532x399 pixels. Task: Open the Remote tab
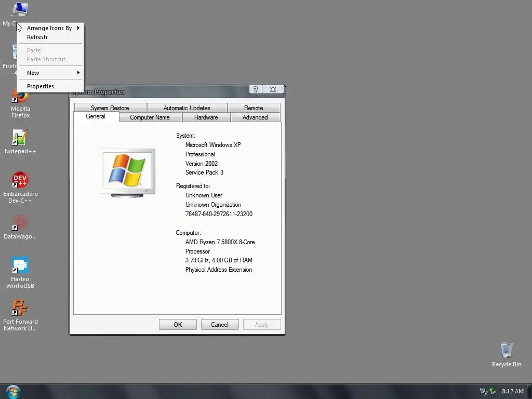point(254,108)
